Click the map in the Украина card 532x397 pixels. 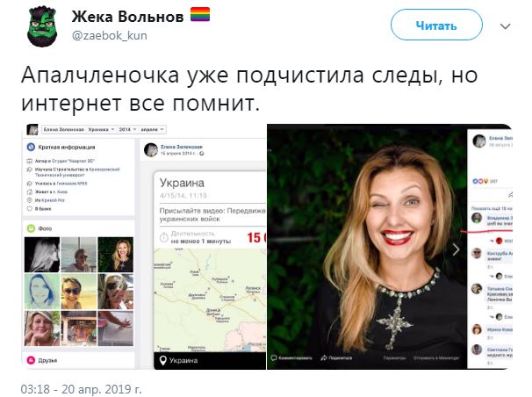(210, 300)
